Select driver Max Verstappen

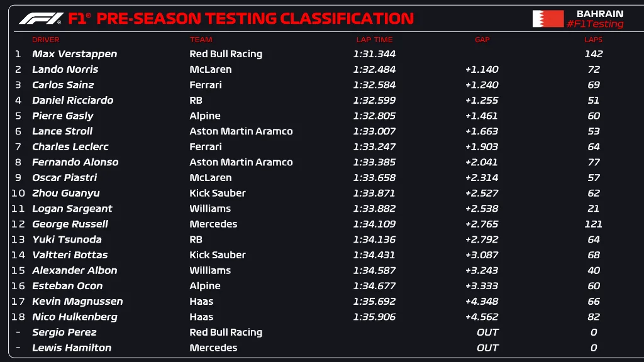[74, 54]
